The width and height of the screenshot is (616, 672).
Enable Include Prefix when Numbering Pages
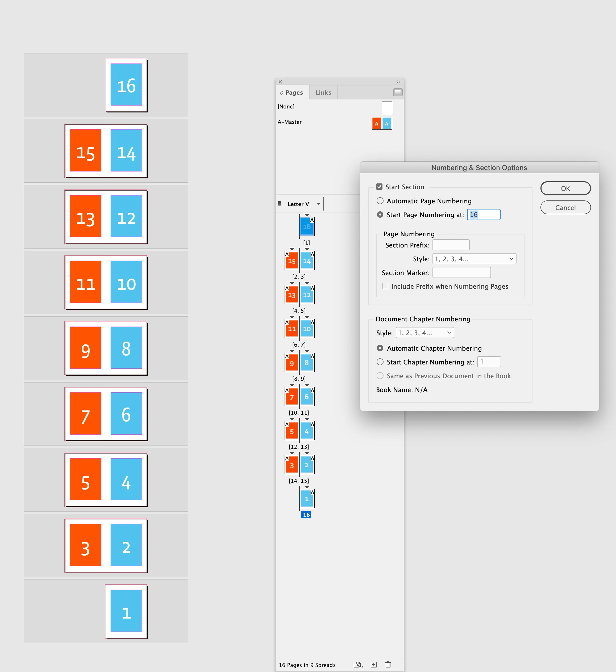coord(385,286)
